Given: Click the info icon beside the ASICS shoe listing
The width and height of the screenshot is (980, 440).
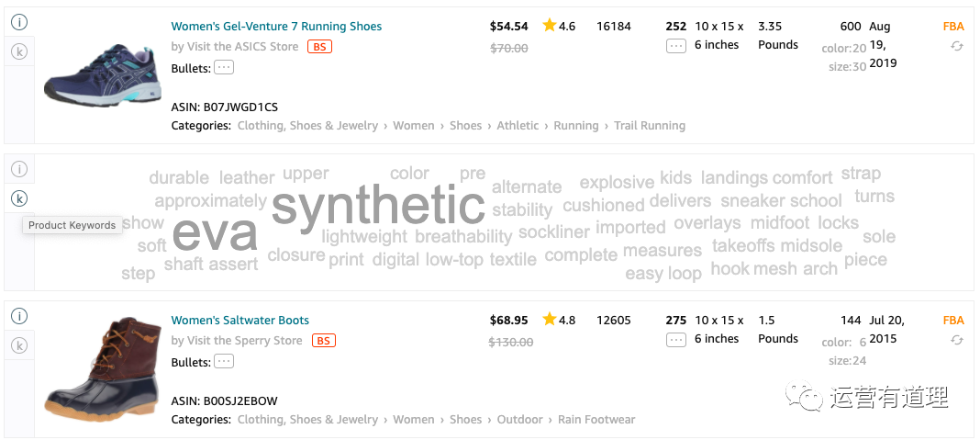Looking at the screenshot, I should [x=19, y=22].
